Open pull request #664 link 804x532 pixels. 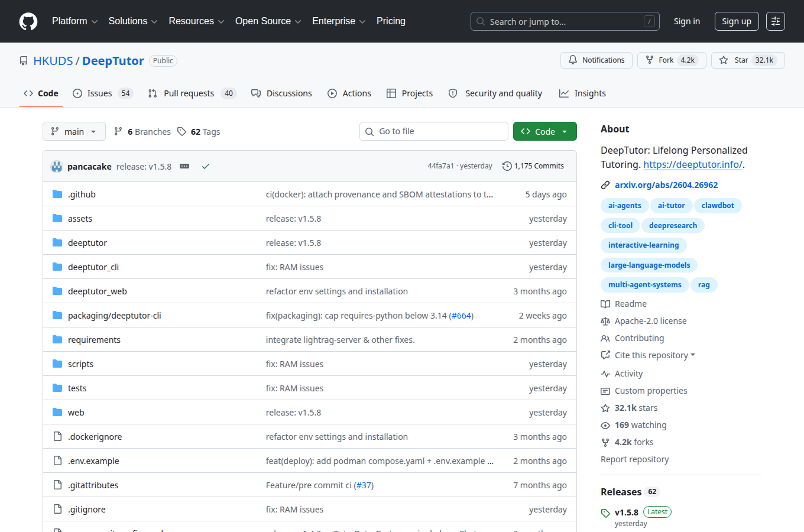pyautogui.click(x=462, y=316)
